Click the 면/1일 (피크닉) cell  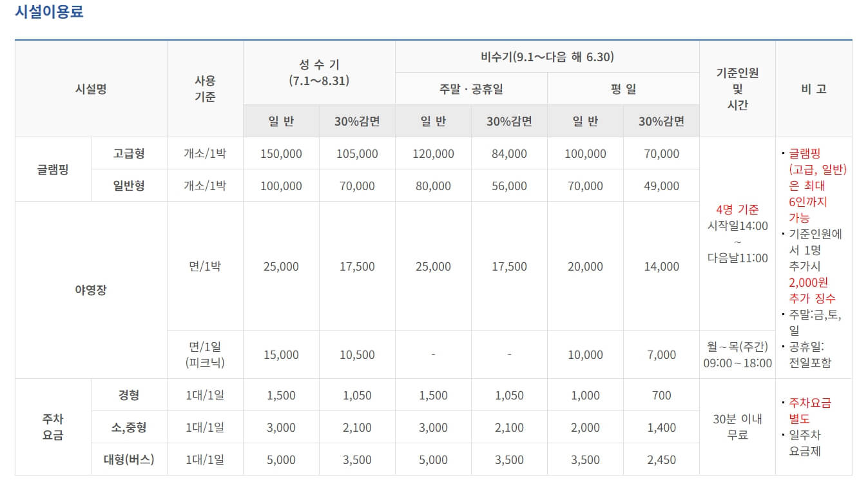205,354
